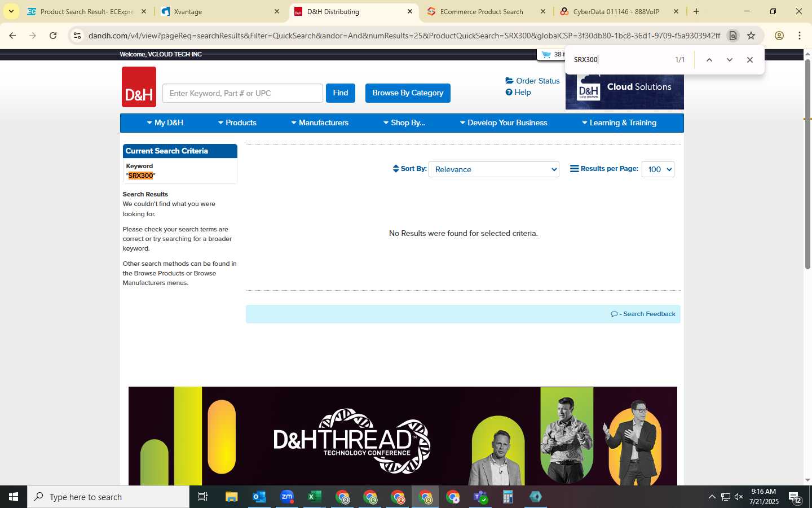Open the D&H Cloud Solutions banner
Viewport: 812px width, 508px height.
[x=625, y=91]
